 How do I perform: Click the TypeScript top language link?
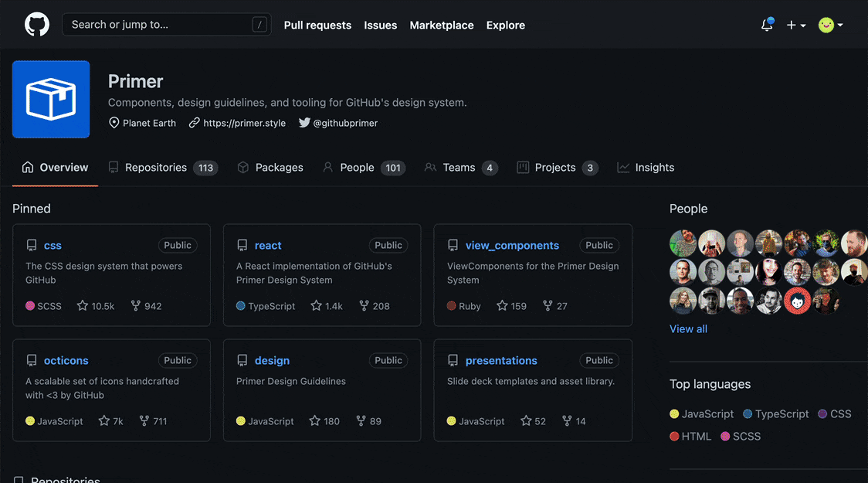point(775,413)
